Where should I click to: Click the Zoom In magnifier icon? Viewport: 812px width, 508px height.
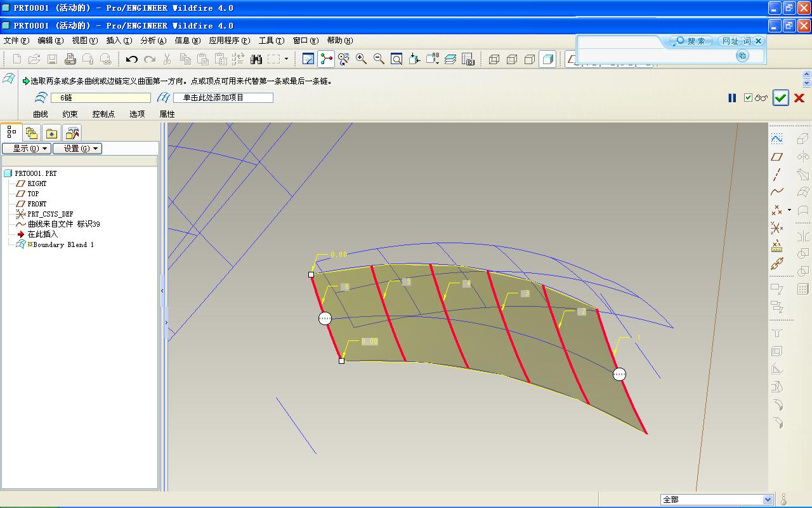362,59
